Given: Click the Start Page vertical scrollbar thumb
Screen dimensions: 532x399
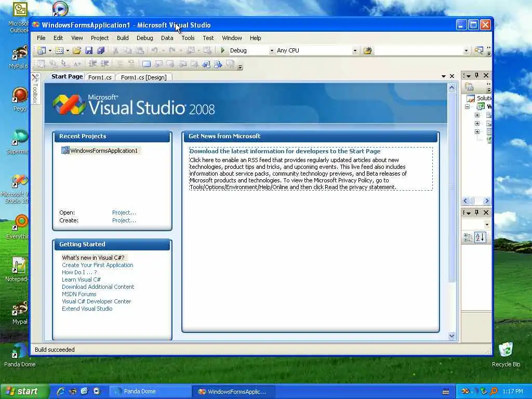Looking at the screenshot, I should click(451, 187).
